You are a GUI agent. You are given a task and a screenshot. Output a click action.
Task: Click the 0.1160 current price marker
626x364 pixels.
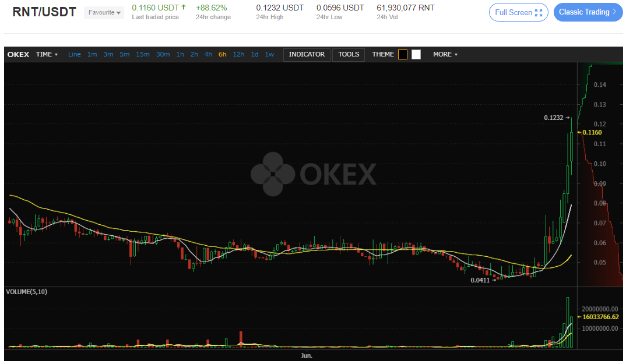(x=592, y=133)
